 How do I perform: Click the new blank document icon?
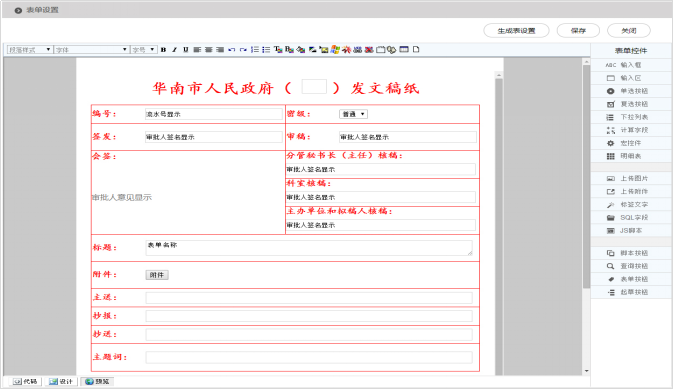click(x=416, y=49)
